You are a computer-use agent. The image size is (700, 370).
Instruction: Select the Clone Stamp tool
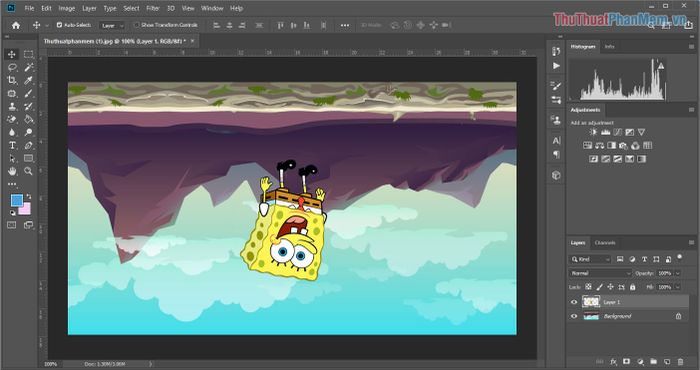12,106
